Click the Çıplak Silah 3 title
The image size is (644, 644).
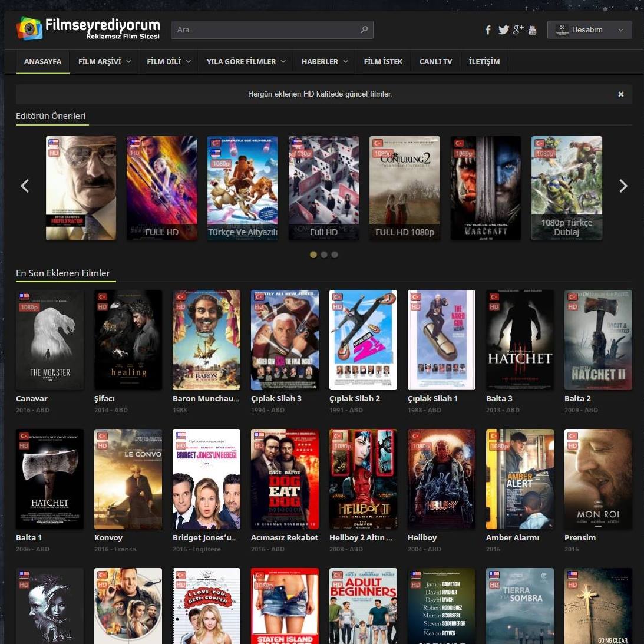pyautogui.click(x=276, y=398)
